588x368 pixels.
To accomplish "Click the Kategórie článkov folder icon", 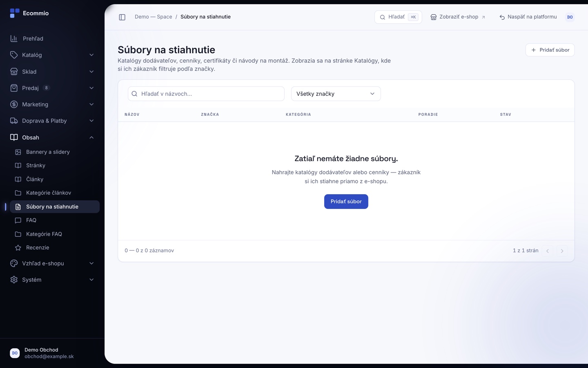I will coord(18,193).
